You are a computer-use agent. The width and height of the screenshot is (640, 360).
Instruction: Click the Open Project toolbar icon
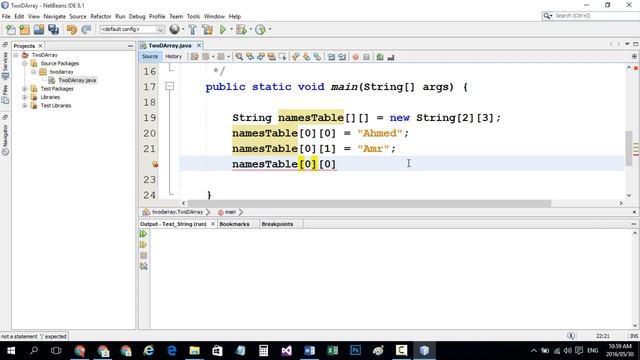point(39,29)
